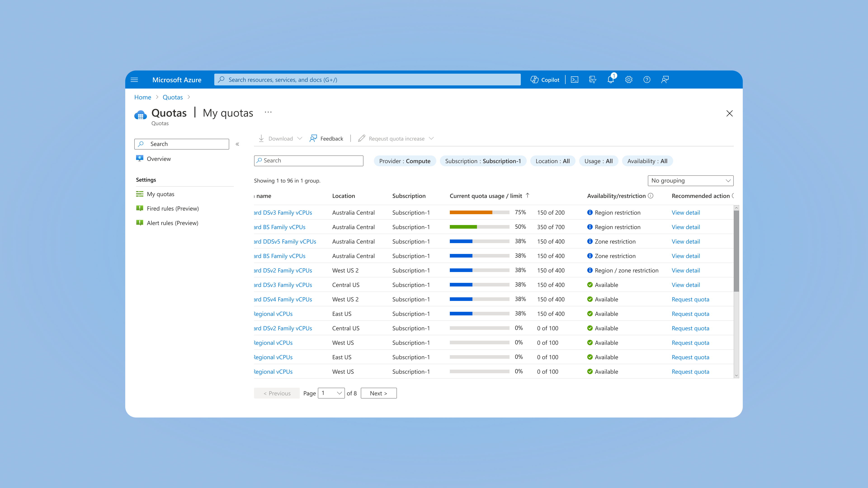Click the Alert rules icon
Viewport: 868px width, 488px height.
(x=139, y=223)
